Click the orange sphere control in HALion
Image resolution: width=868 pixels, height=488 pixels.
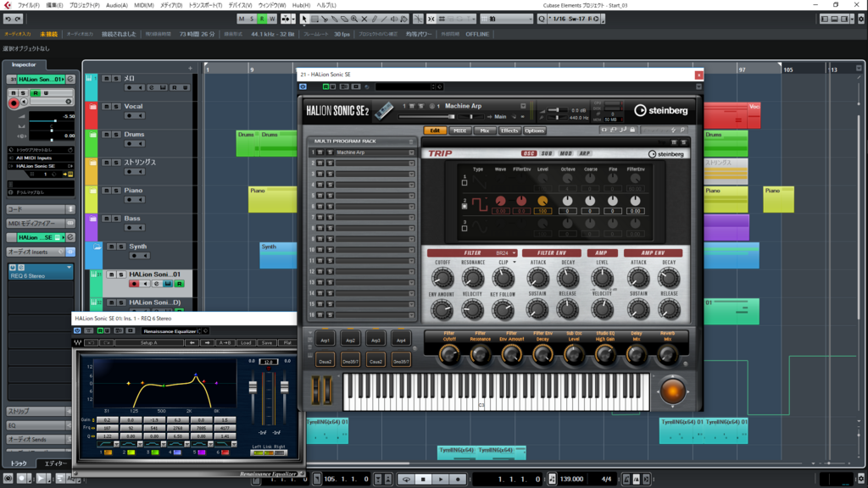[672, 391]
